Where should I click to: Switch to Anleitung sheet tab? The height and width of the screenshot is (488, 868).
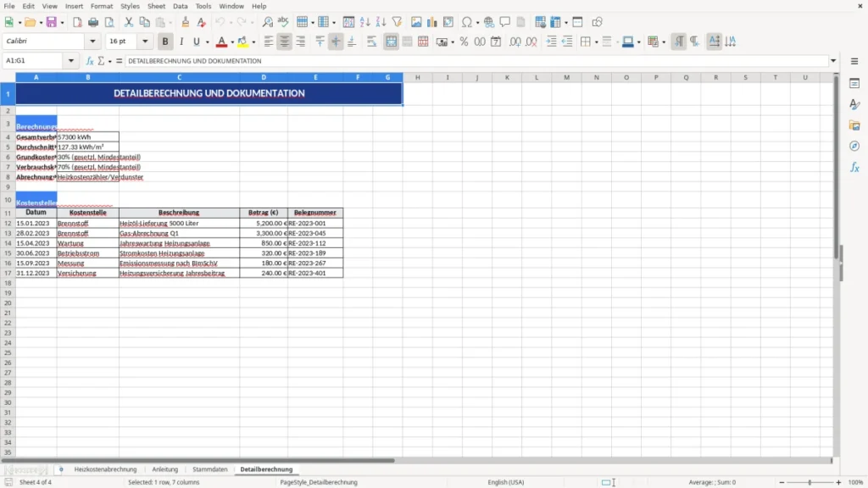pyautogui.click(x=165, y=469)
